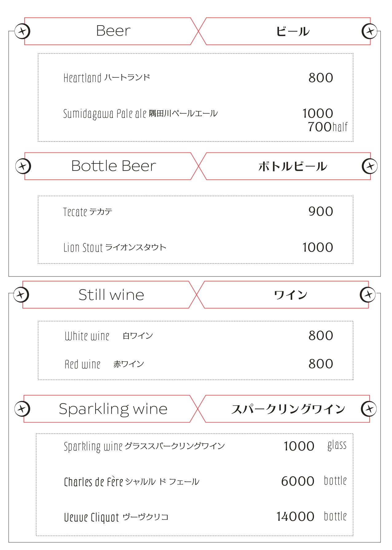Choose the Tecate テカテ item
The width and height of the screenshot is (392, 550).
point(88,212)
